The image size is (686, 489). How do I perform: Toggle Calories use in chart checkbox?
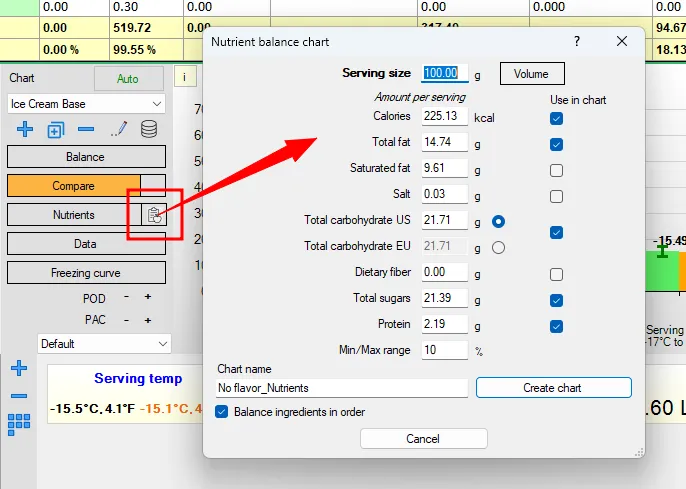click(x=556, y=119)
